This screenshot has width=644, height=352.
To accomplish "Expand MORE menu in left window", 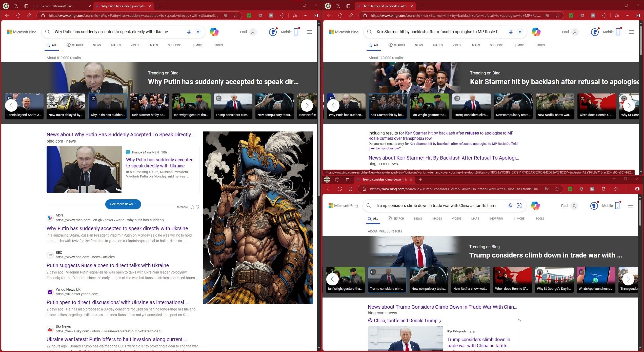I will [x=198, y=45].
